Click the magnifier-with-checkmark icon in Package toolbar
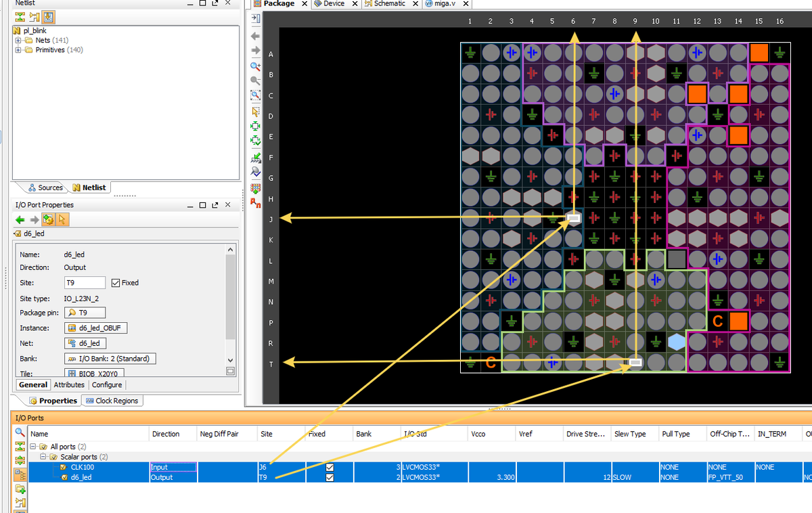The height and width of the screenshot is (513, 812). 256,172
